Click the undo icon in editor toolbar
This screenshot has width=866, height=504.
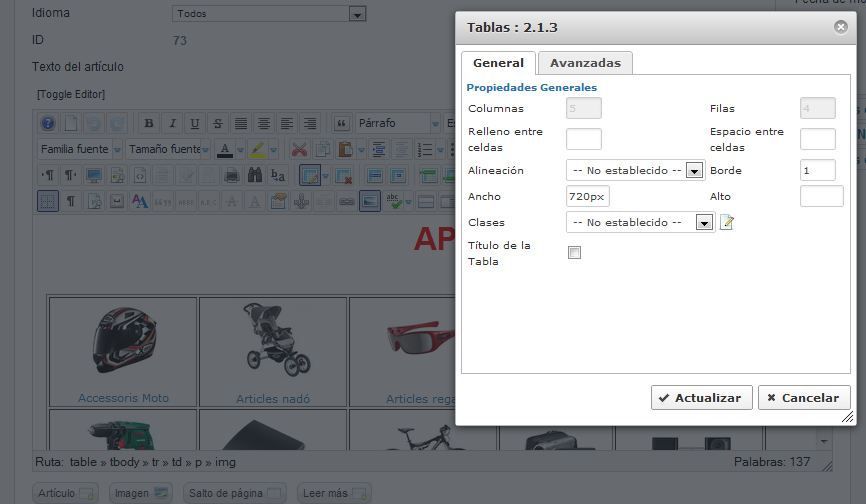coord(94,123)
